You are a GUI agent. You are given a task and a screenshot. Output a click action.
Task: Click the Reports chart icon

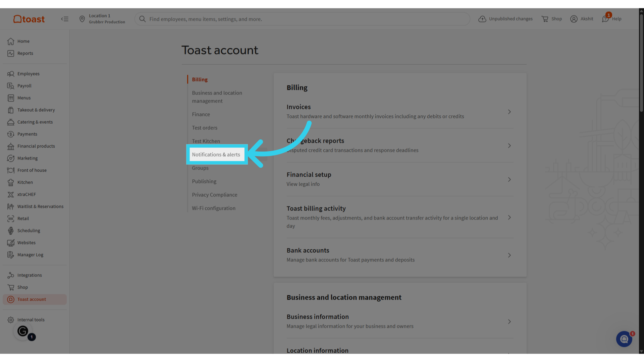click(x=11, y=53)
